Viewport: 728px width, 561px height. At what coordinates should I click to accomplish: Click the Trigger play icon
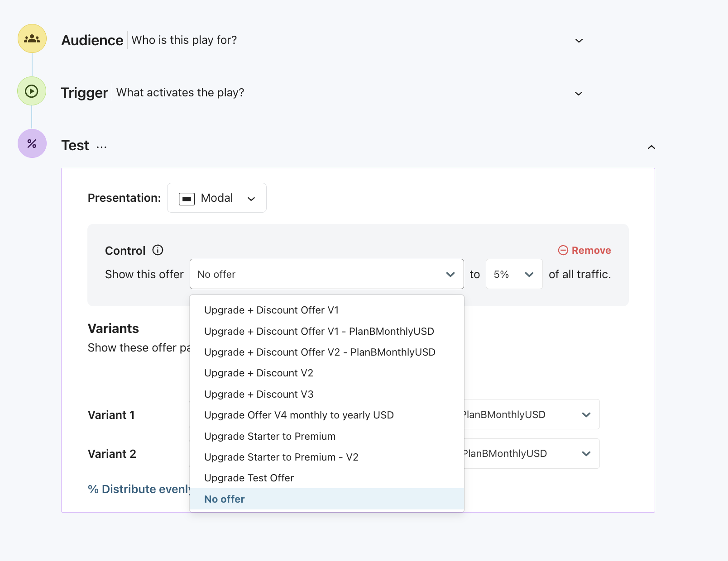click(x=32, y=91)
